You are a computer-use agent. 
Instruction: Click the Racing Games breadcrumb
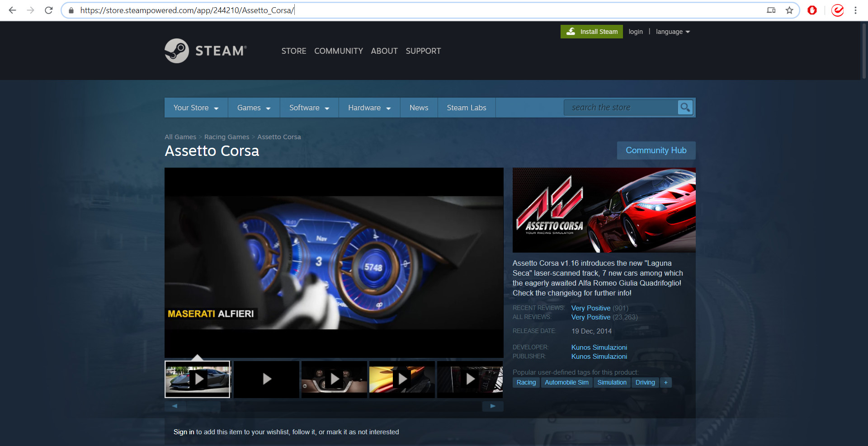pyautogui.click(x=226, y=137)
